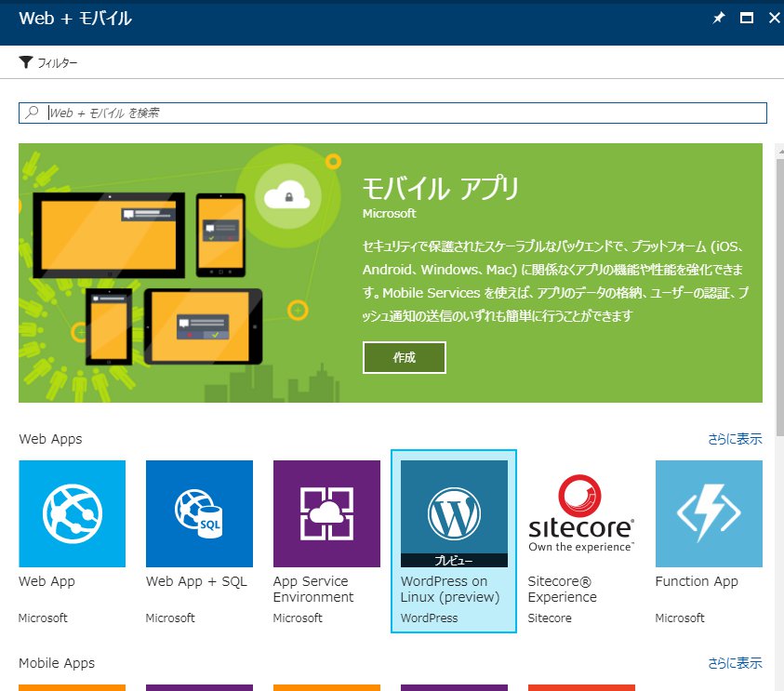784x691 pixels.
Task: Click the モバイル アプリ banner title
Action: tap(440, 189)
